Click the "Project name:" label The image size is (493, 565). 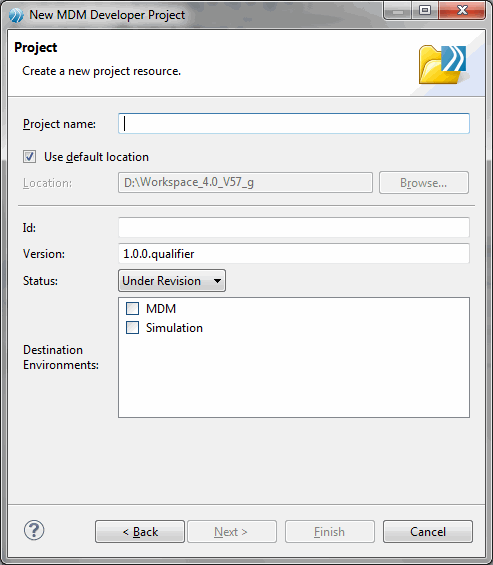click(x=59, y=124)
